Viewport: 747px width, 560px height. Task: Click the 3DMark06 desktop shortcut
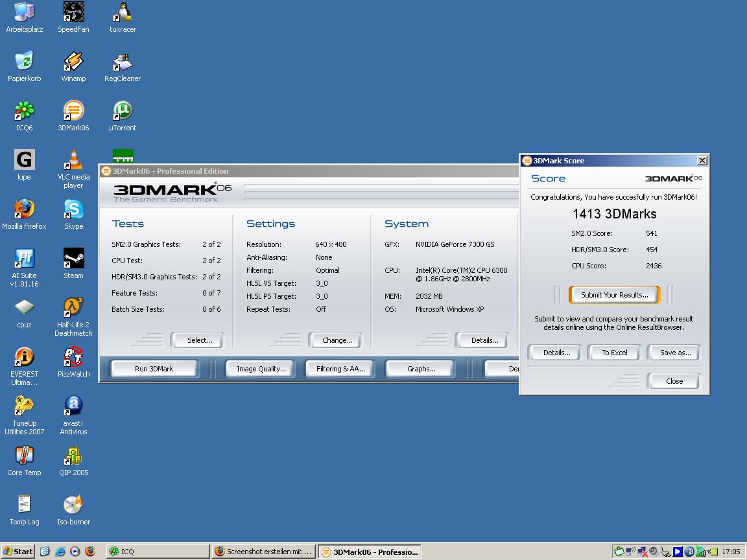[73, 116]
